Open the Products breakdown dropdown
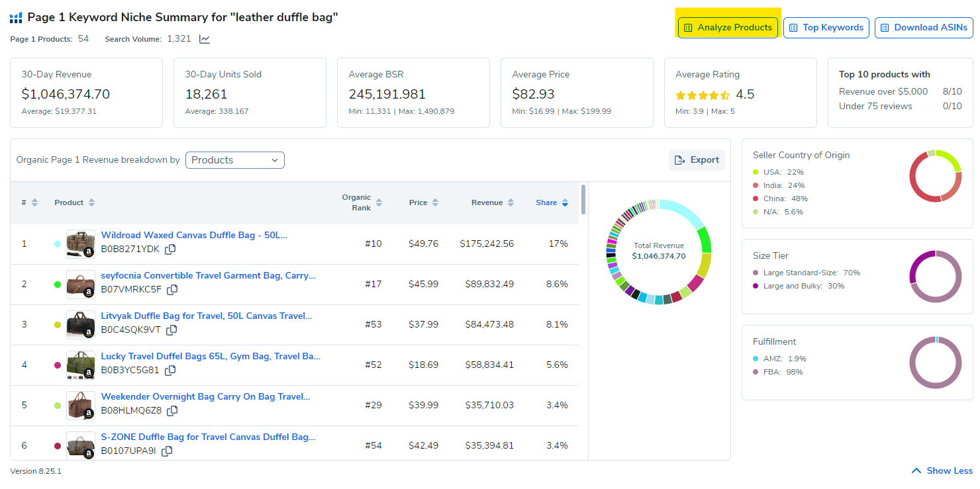 [235, 160]
